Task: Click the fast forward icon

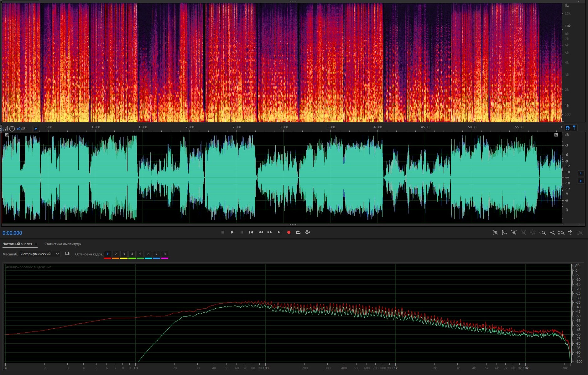Action: (x=270, y=232)
